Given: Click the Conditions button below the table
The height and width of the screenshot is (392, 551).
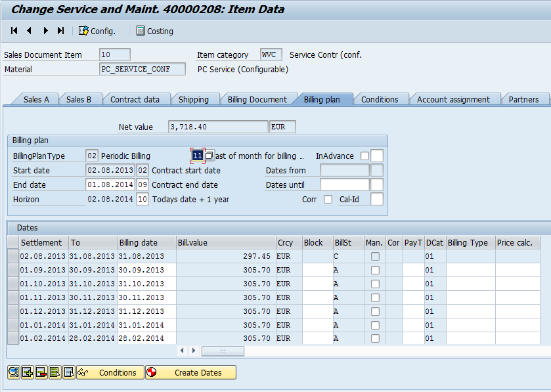Looking at the screenshot, I should (x=110, y=372).
